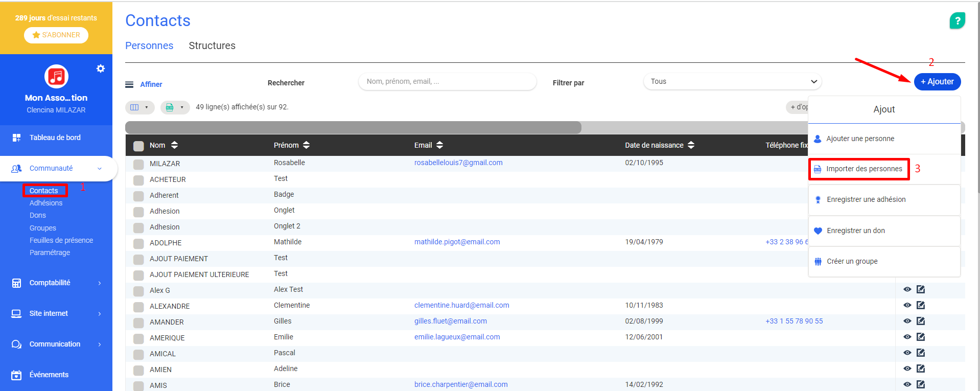Open Dons in the sidebar submenu

click(x=38, y=215)
